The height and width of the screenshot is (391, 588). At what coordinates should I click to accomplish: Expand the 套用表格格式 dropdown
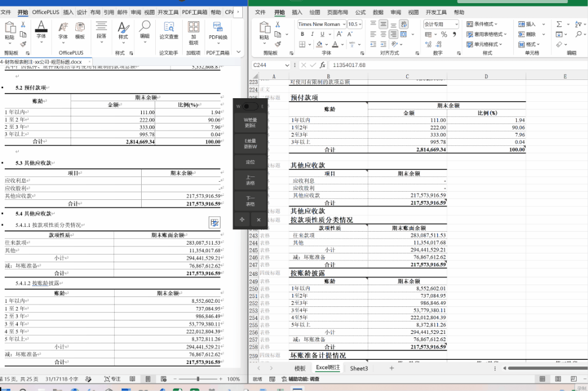pyautogui.click(x=486, y=34)
